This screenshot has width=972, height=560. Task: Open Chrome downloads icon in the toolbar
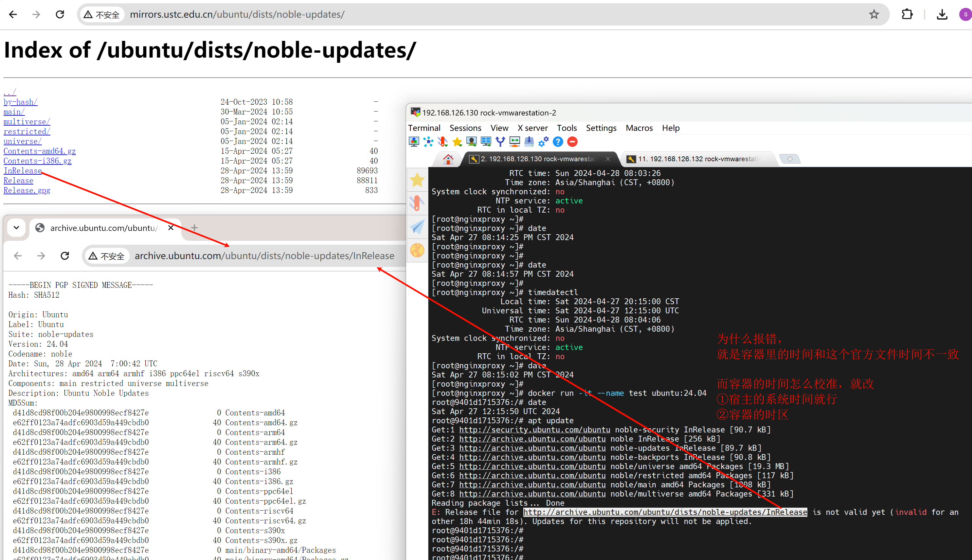[942, 15]
